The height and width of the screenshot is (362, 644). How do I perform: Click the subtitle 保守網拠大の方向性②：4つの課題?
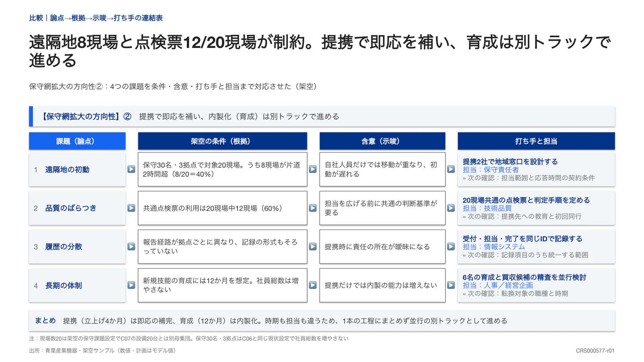[x=174, y=86]
